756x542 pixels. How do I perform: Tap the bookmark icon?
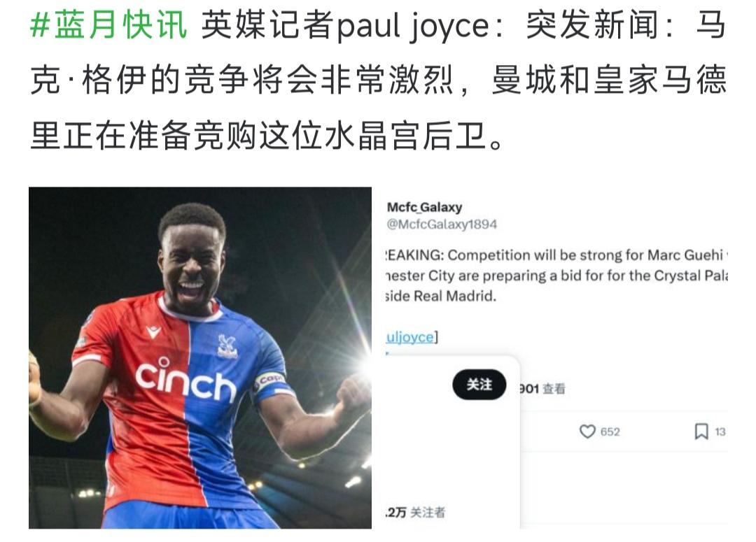point(701,432)
